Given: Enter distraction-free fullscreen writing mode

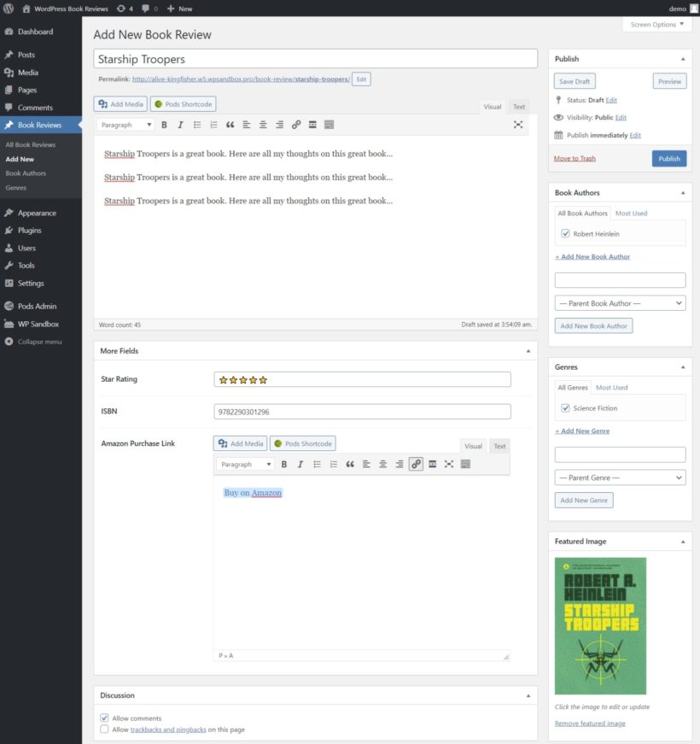Looking at the screenshot, I should point(518,123).
